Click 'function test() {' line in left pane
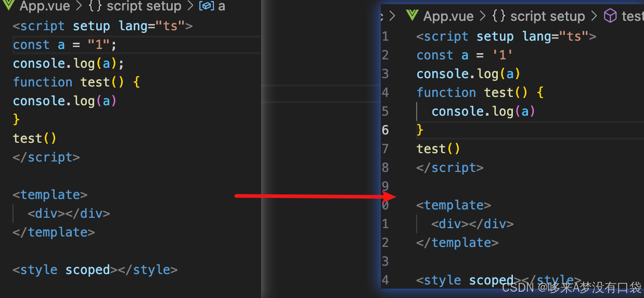644x298 pixels. [x=76, y=82]
